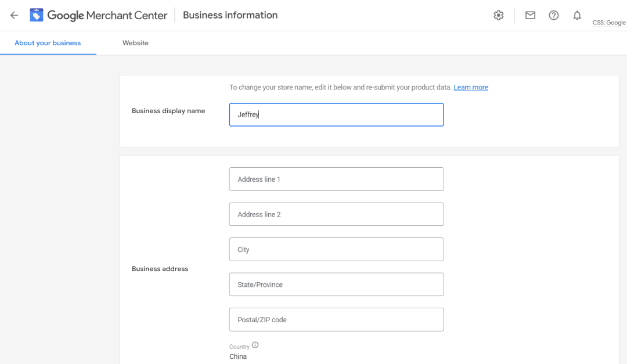Click the Business display name label
Screen dimensions: 627x364
[168, 111]
